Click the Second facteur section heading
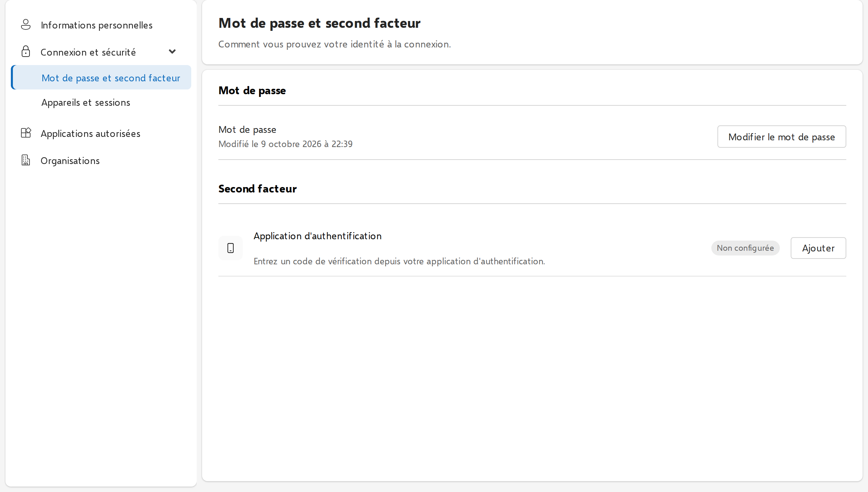The image size is (868, 492). coord(257,189)
